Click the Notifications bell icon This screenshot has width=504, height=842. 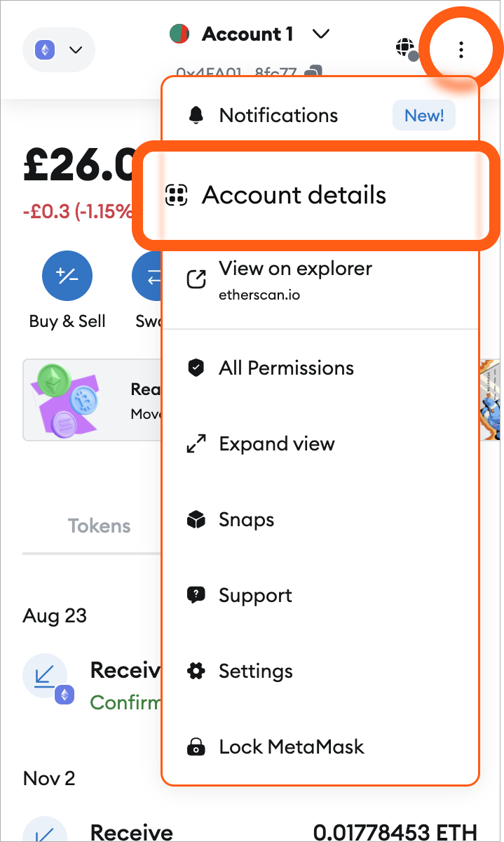tap(196, 116)
